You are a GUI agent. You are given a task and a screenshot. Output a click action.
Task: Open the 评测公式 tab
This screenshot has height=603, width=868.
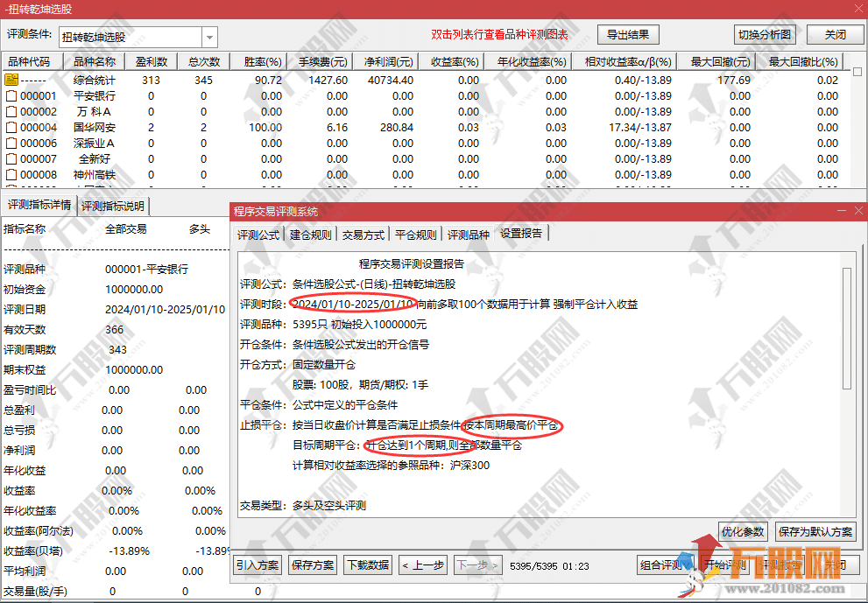click(258, 235)
